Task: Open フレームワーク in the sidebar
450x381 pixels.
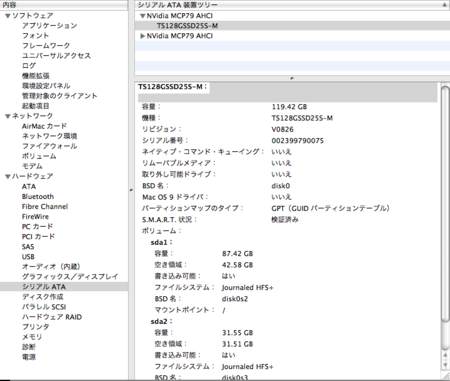Action: pyautogui.click(x=46, y=46)
